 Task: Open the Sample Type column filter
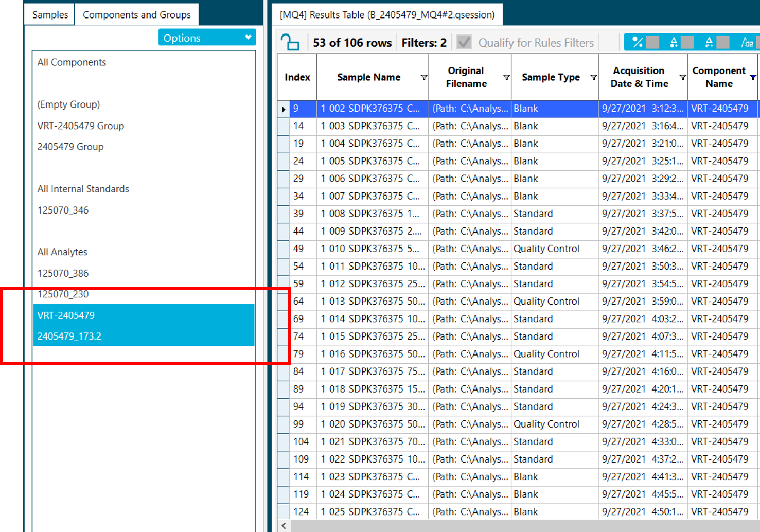pyautogui.click(x=593, y=77)
